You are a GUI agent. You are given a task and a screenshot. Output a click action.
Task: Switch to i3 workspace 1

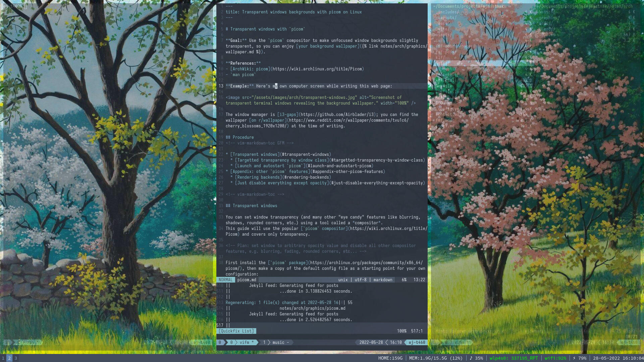(3, 358)
